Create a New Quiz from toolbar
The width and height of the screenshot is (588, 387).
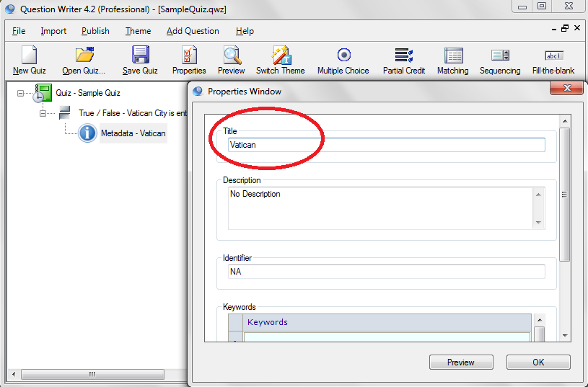tap(29, 60)
